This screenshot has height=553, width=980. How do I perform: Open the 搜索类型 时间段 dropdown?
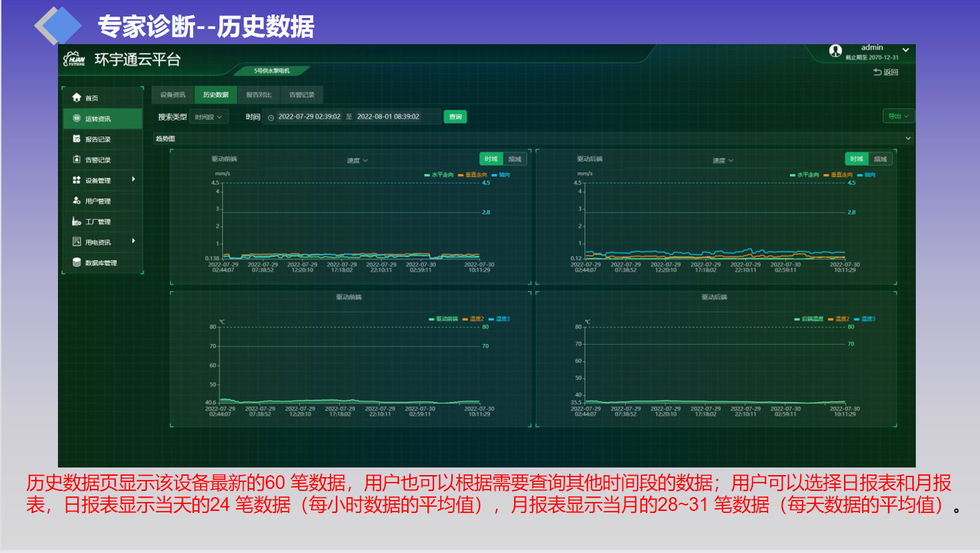pyautogui.click(x=208, y=117)
